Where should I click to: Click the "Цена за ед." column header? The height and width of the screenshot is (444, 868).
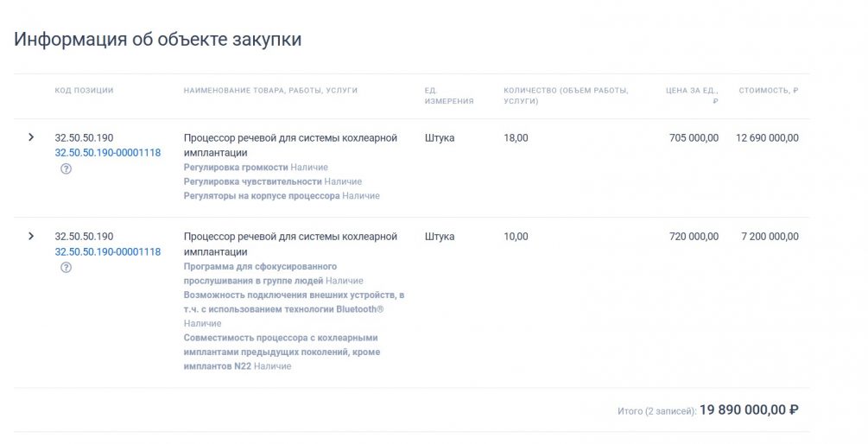click(x=693, y=94)
